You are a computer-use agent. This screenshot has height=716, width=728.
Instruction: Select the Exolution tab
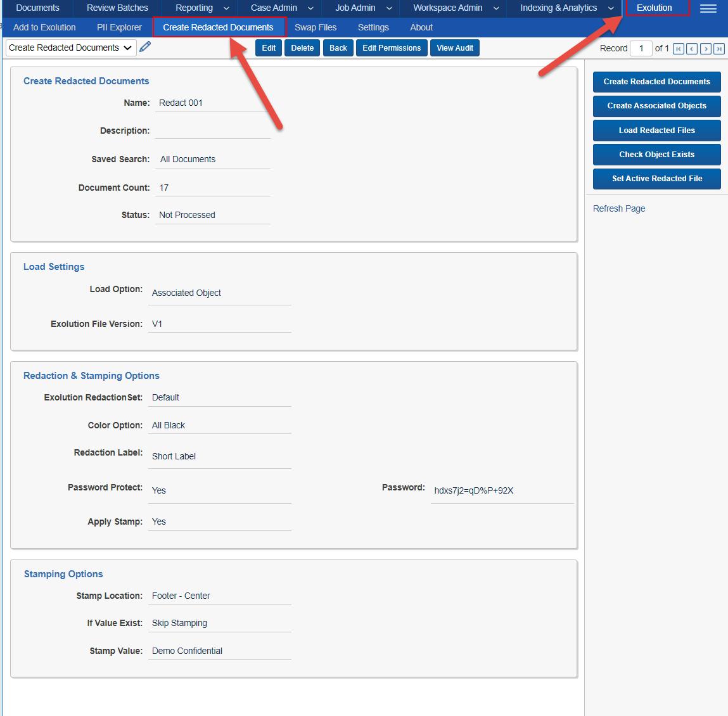click(654, 8)
